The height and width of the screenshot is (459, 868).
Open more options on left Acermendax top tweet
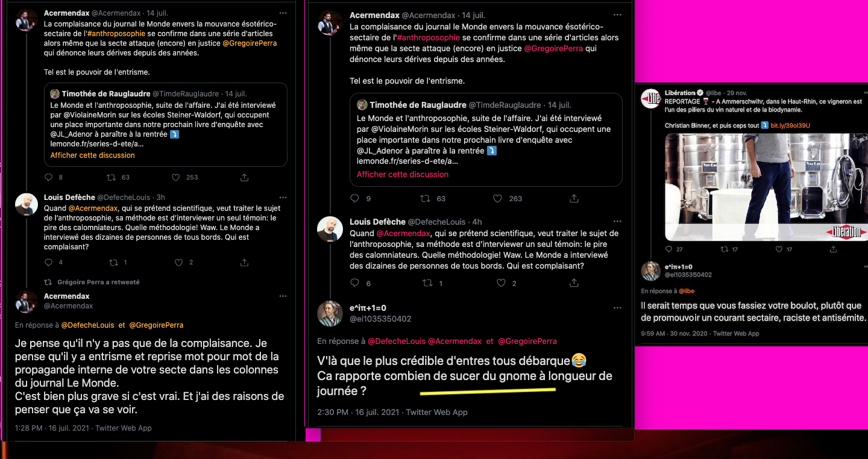click(x=283, y=13)
